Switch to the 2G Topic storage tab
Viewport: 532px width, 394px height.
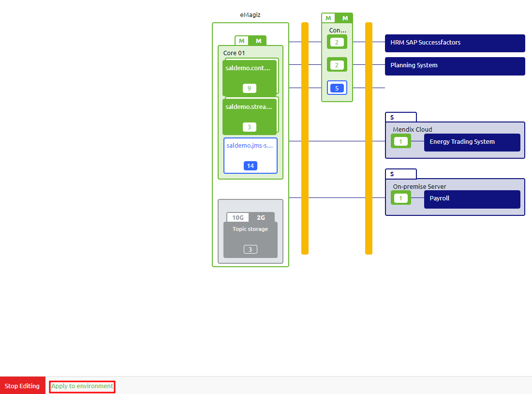click(x=261, y=217)
